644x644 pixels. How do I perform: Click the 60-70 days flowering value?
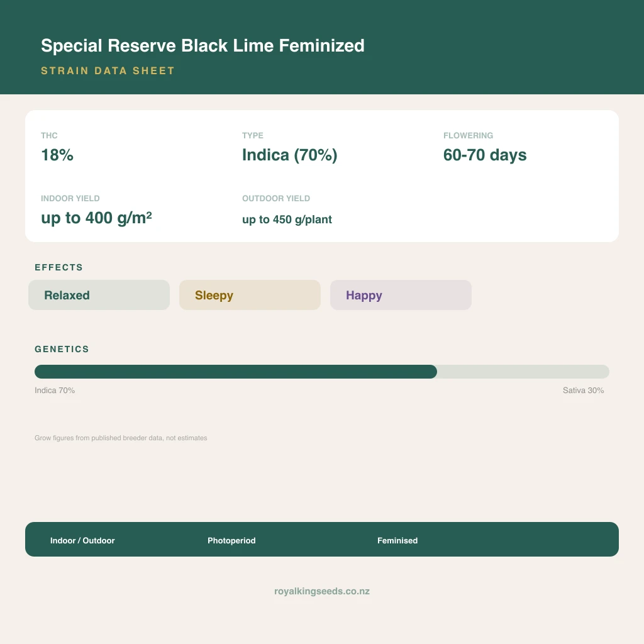tap(485, 155)
